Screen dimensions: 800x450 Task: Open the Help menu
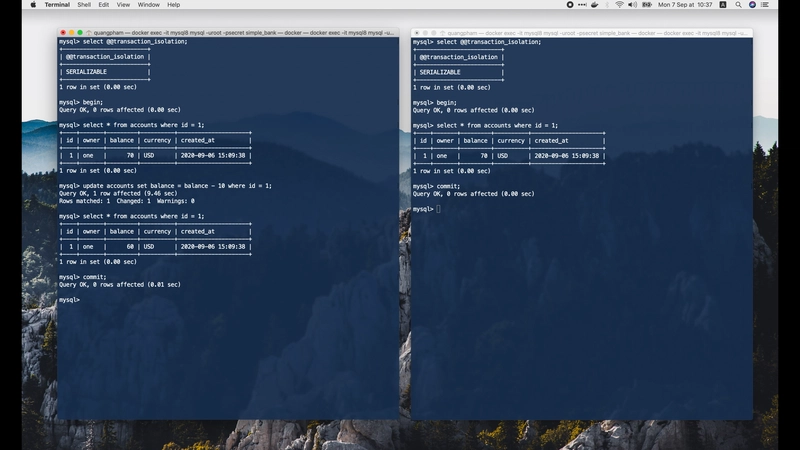[x=173, y=5]
